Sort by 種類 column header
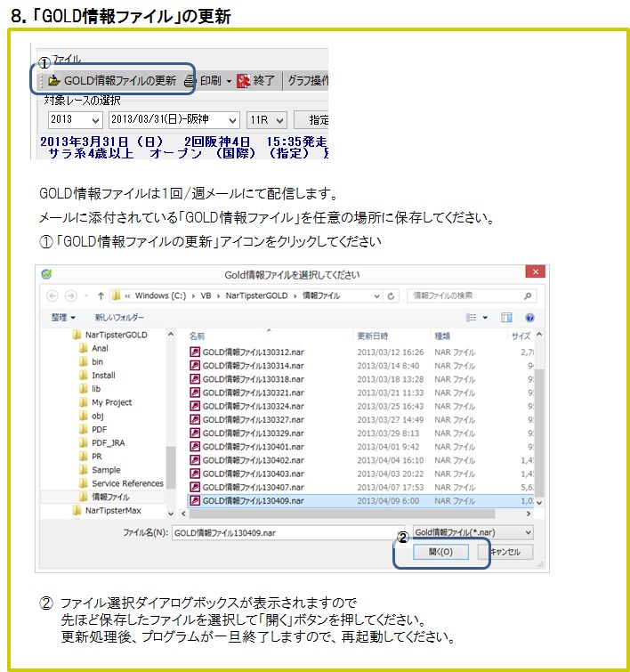Screen dimensions: 630x672 pos(442,336)
